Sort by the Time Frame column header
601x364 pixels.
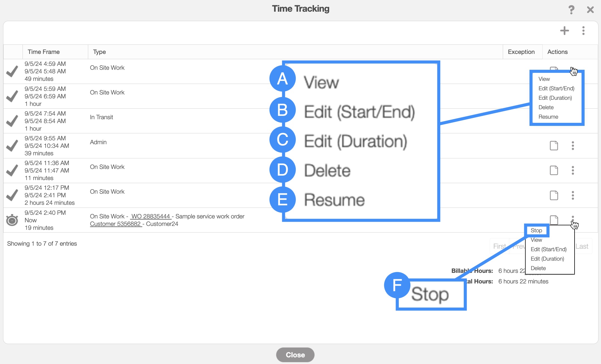coord(44,52)
